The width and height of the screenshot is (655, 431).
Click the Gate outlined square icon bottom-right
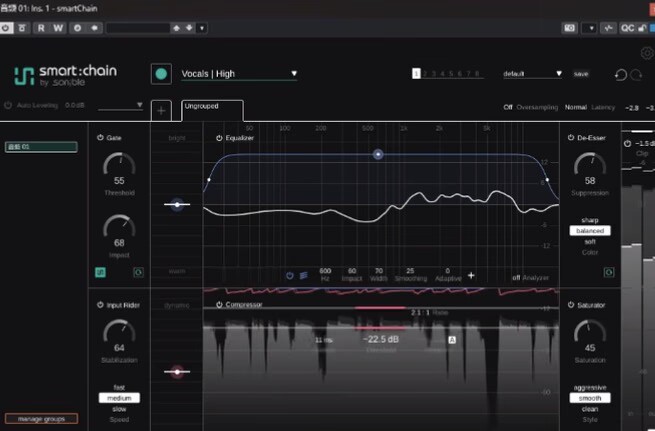pyautogui.click(x=138, y=272)
